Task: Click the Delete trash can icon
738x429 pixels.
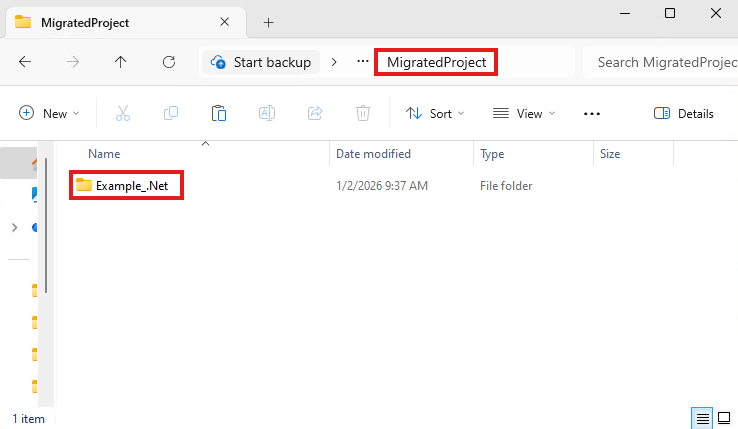Action: (x=363, y=114)
